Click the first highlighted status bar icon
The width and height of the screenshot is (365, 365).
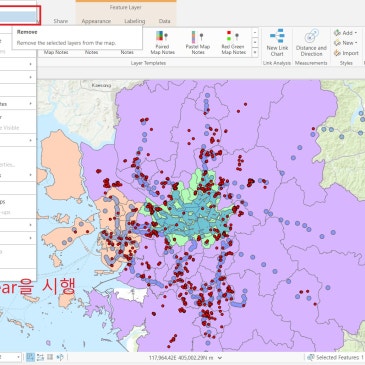[x=30, y=357]
